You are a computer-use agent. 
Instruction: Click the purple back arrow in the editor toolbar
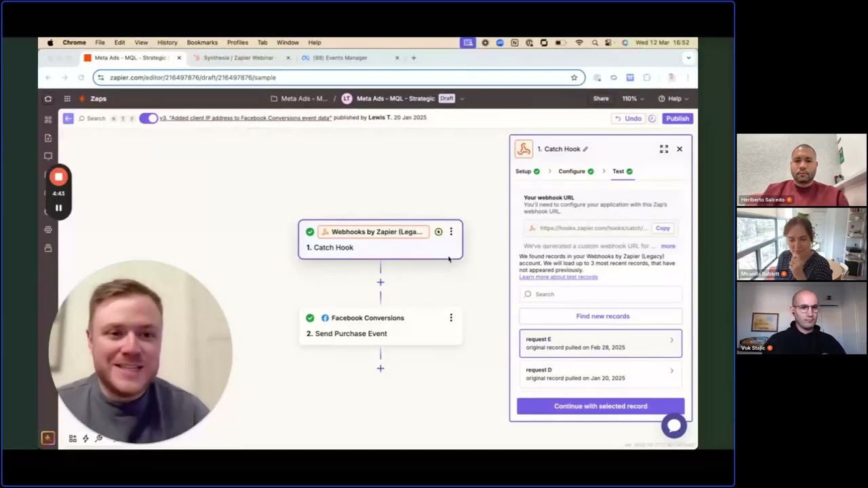click(x=68, y=119)
